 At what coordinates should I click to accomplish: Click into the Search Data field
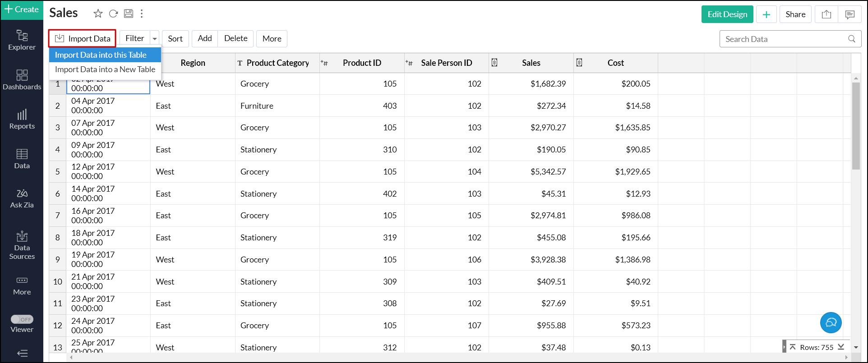[x=784, y=39]
